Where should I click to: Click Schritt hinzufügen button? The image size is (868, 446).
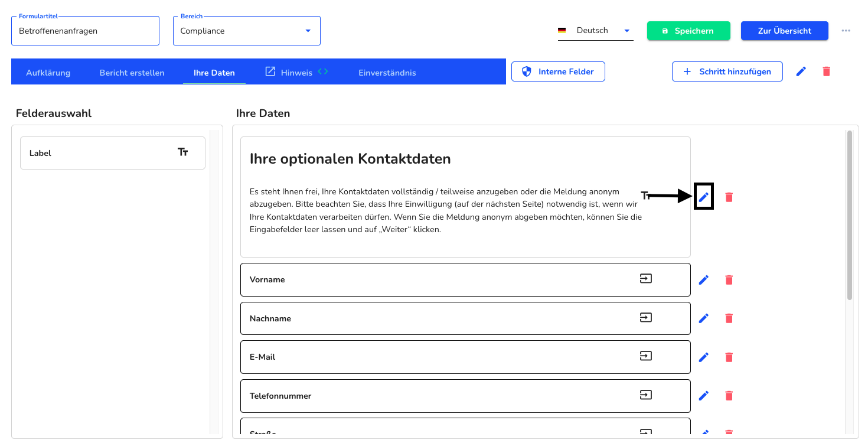click(727, 71)
